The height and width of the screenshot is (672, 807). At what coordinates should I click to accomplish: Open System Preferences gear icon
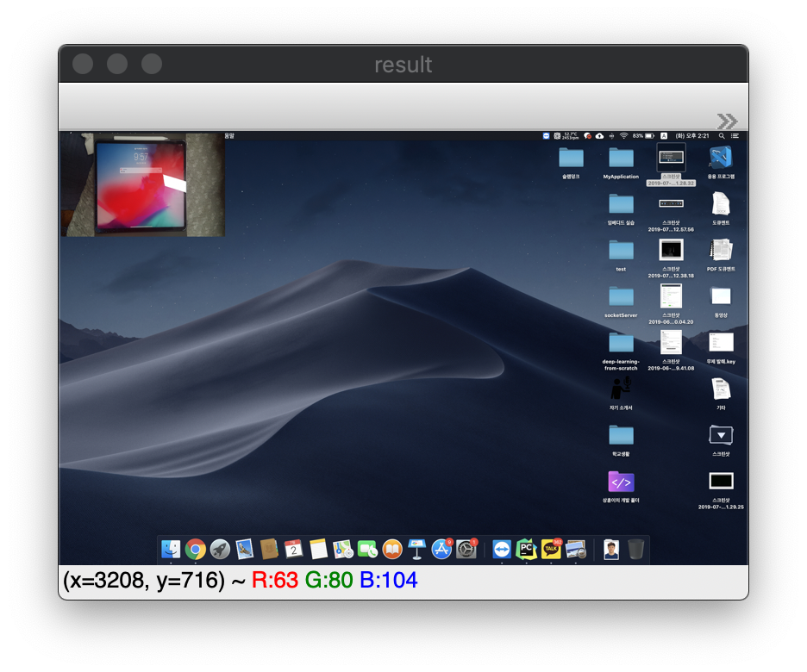pos(466,549)
